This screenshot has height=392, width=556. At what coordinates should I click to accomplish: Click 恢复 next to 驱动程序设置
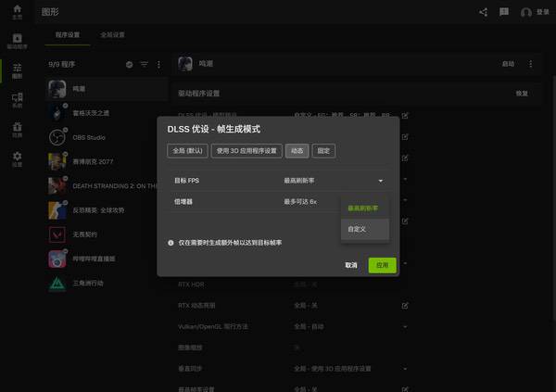click(x=522, y=94)
